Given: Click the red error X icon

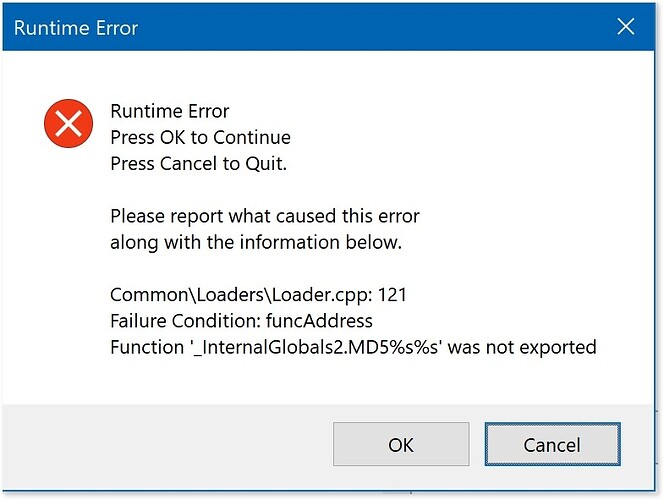Looking at the screenshot, I should (68, 124).
